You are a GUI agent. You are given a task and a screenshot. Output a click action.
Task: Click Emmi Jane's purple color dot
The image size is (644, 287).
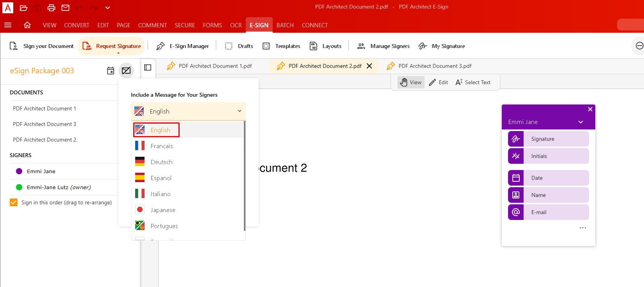(19, 171)
